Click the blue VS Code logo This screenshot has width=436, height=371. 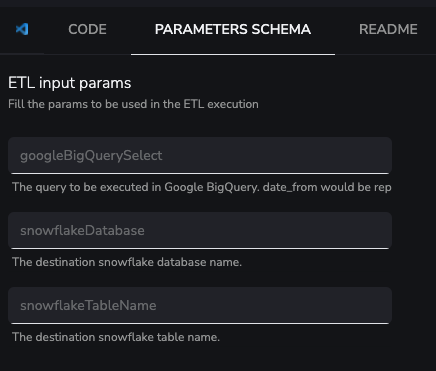coord(22,29)
